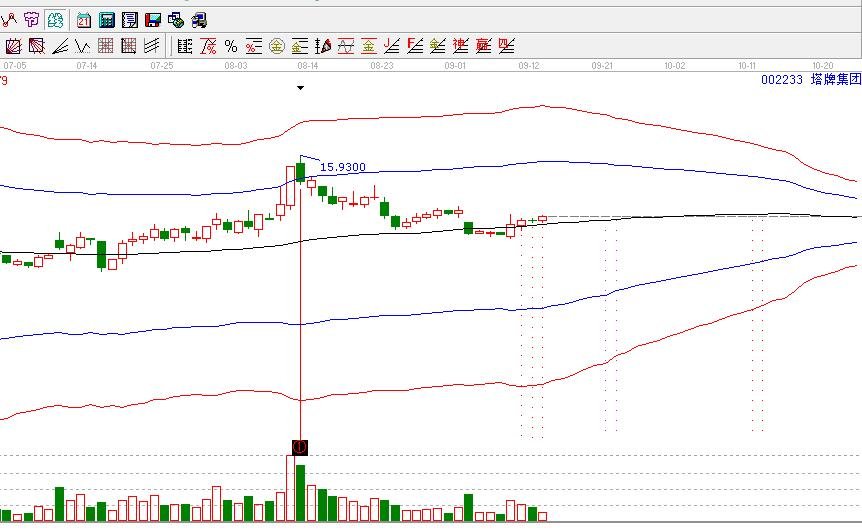
Task: Select the angle fan lines tool
Action: [x=59, y=46]
